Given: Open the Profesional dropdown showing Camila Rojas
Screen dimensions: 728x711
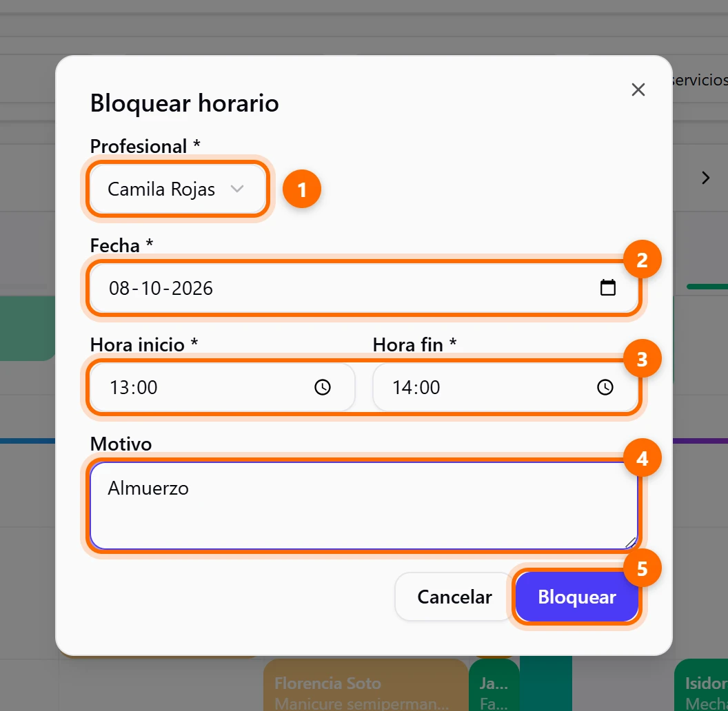Looking at the screenshot, I should click(x=177, y=189).
